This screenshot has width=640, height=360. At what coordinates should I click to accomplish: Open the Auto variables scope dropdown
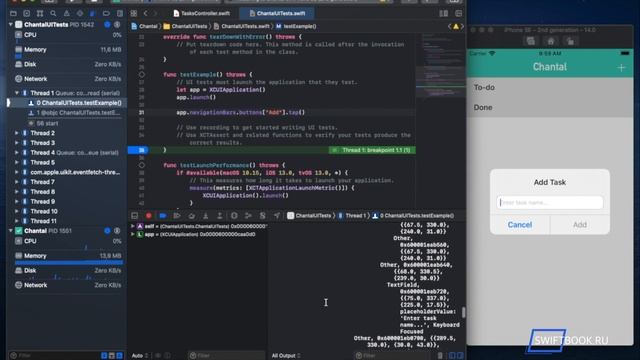click(x=140, y=356)
